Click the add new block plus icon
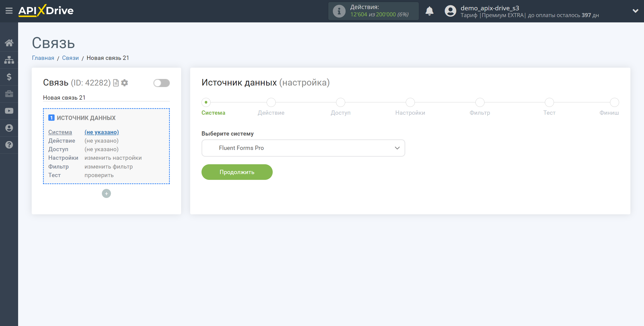 pos(106,193)
